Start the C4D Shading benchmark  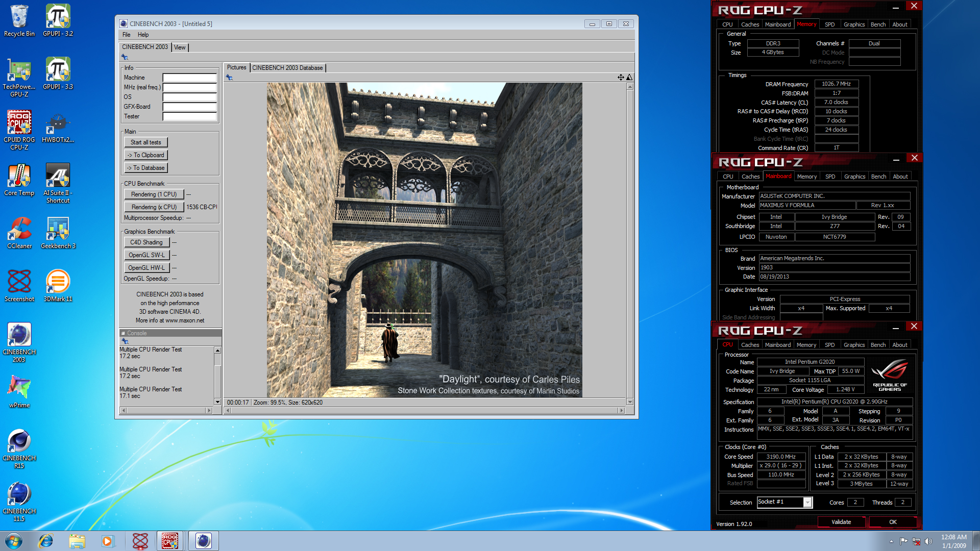click(x=146, y=242)
